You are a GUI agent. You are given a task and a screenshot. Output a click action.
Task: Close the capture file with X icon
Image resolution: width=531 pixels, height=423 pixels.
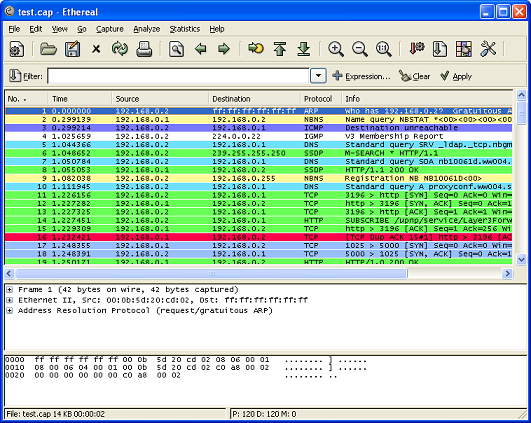pos(96,49)
